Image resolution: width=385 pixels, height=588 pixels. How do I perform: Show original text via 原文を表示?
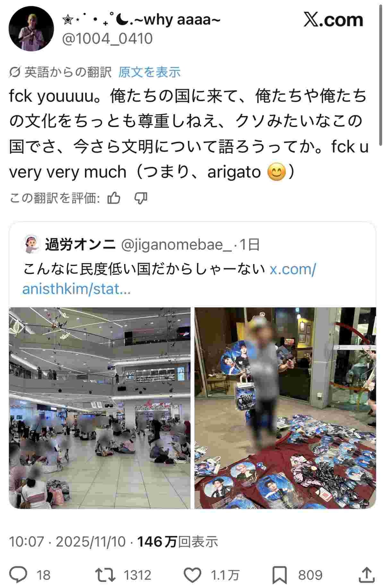pos(150,72)
